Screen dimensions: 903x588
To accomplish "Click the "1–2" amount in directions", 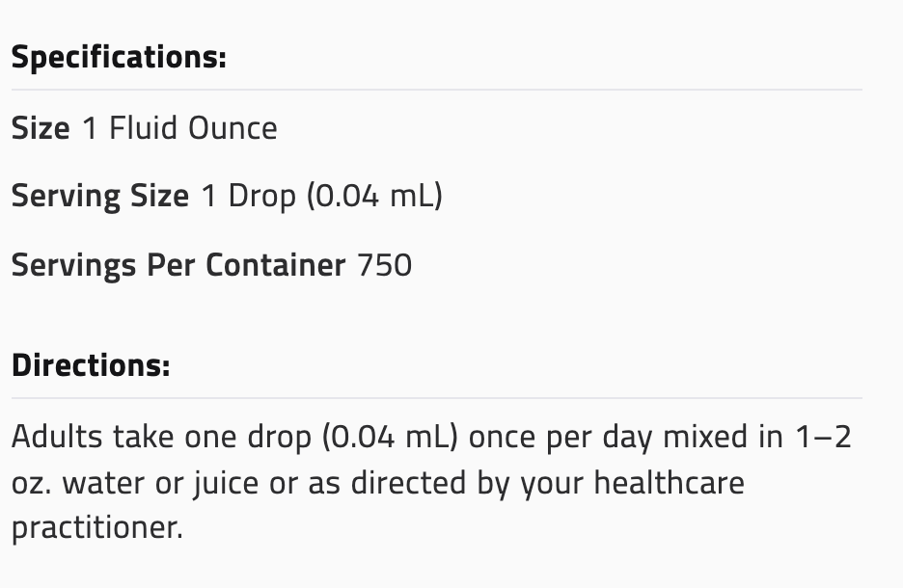I will [821, 437].
